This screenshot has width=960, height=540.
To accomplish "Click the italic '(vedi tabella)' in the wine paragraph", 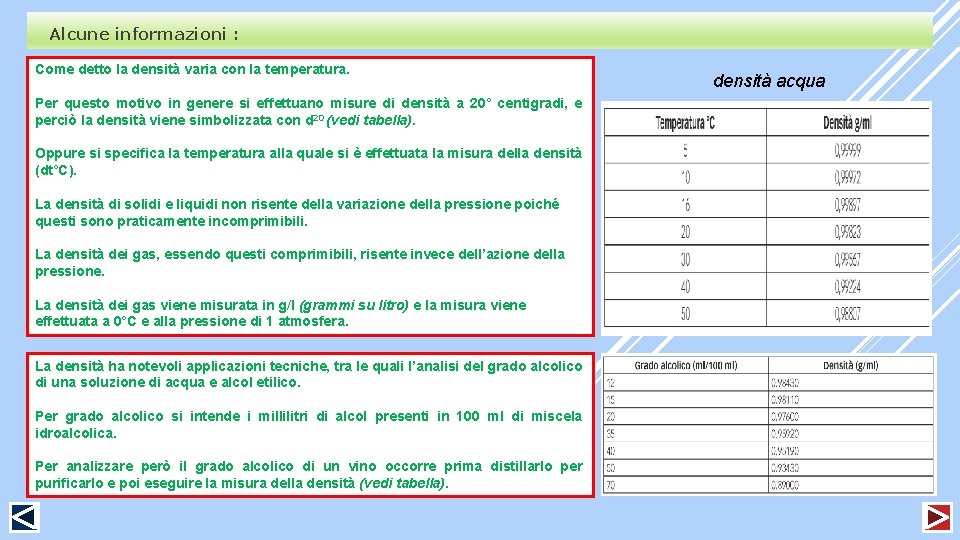I will (402, 483).
